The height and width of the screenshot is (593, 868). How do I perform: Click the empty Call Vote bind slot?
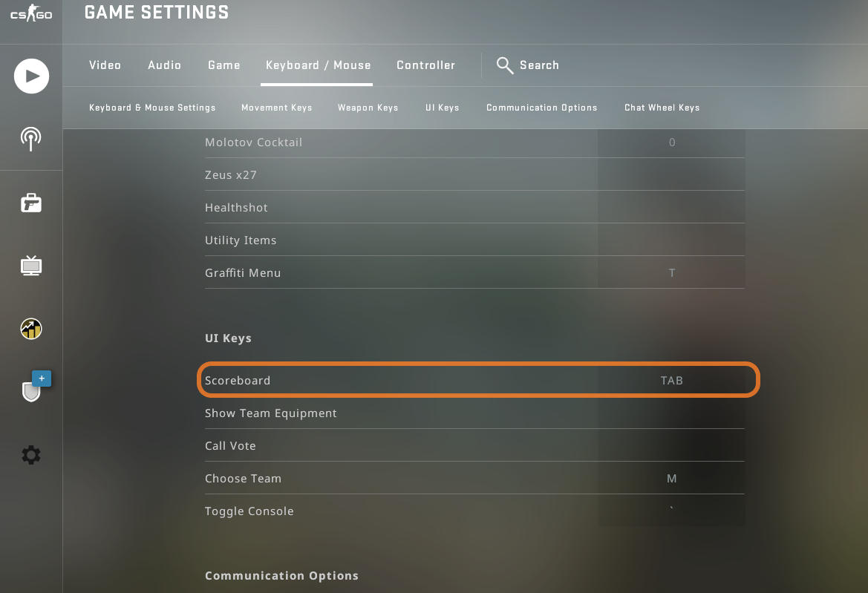coord(671,445)
